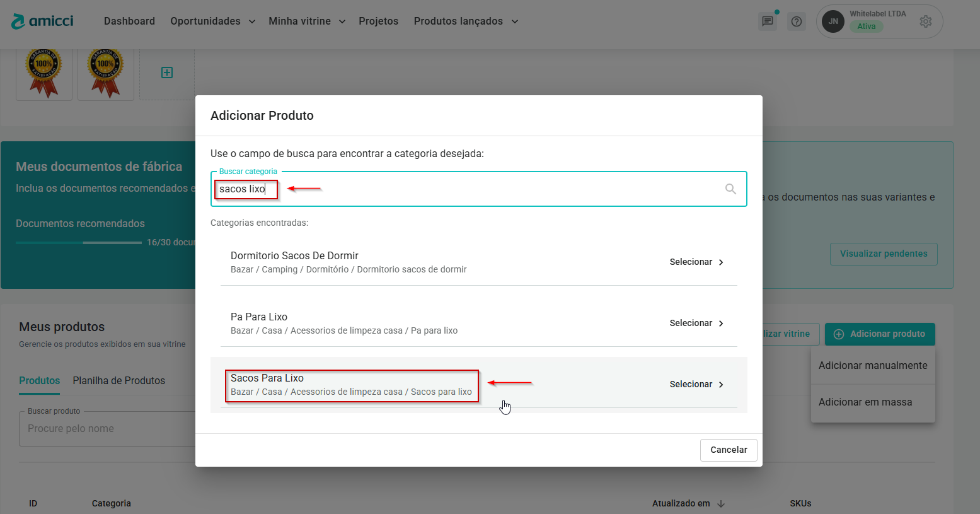Viewport: 980px width, 514px height.
Task: Open the settings gear icon
Action: tap(925, 21)
